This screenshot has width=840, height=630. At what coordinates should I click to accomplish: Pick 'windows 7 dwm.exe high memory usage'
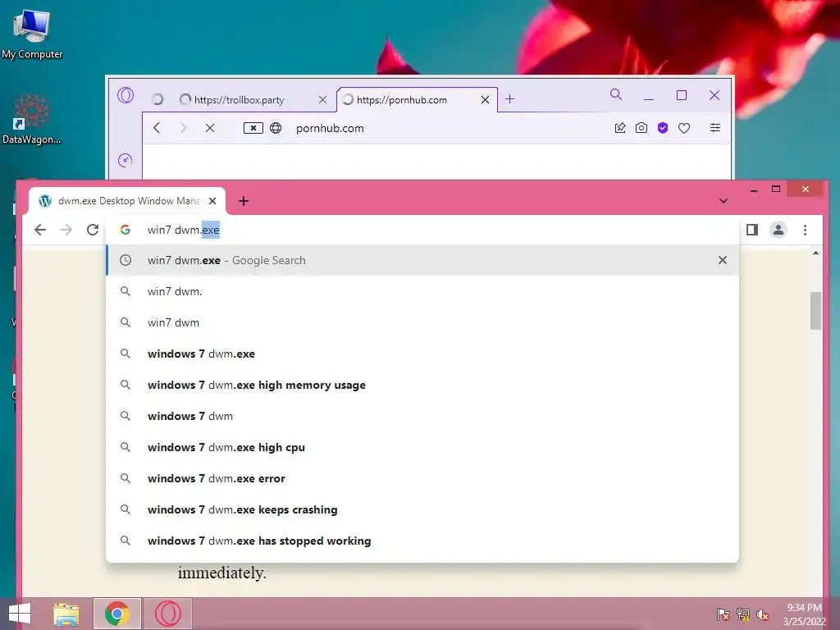tap(422, 385)
